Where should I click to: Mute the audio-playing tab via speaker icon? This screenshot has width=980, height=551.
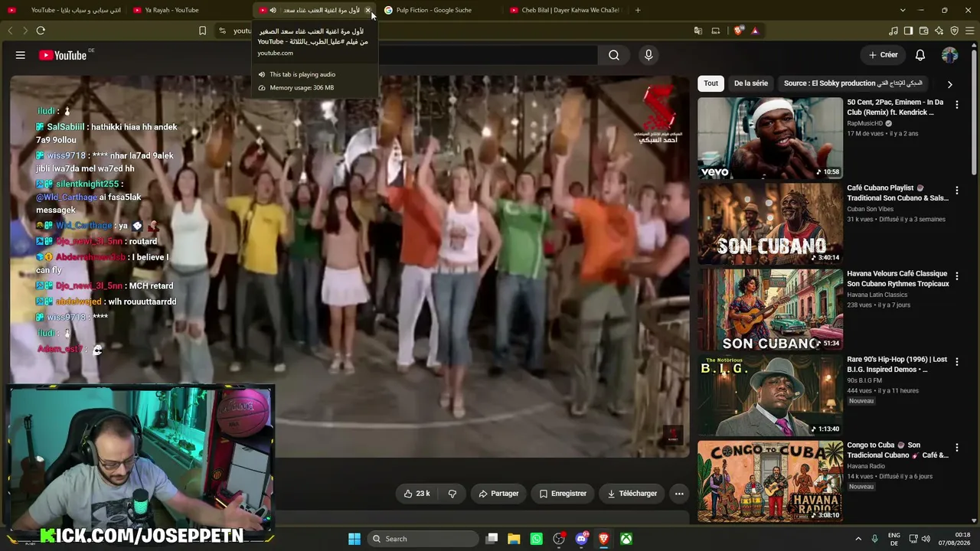tap(273, 10)
